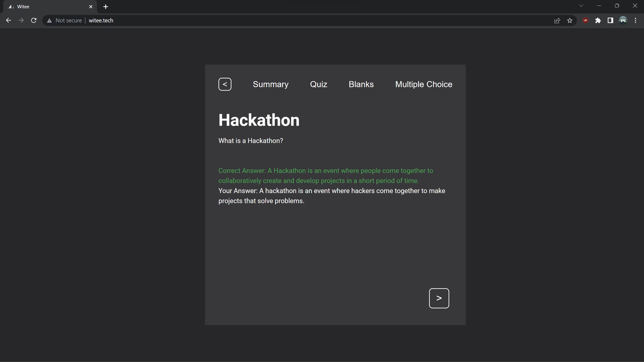The height and width of the screenshot is (362, 644).
Task: Open the Chrome profile avatar
Action: click(623, 21)
